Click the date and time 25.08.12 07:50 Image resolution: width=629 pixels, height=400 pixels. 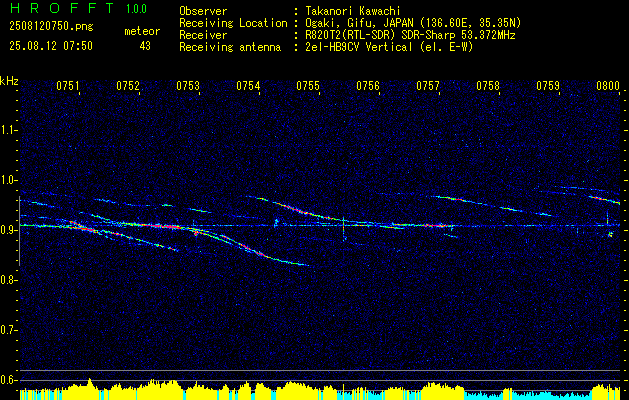[51, 46]
